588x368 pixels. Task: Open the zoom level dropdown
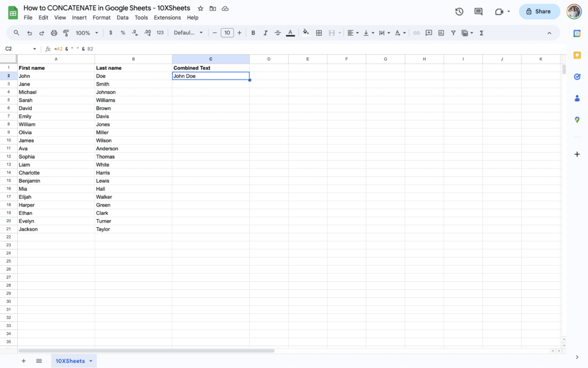pyautogui.click(x=85, y=33)
